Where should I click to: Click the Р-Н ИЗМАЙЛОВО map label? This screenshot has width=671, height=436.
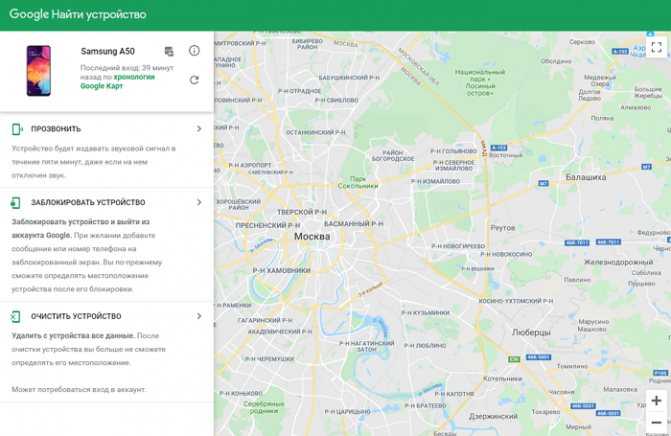(x=435, y=181)
